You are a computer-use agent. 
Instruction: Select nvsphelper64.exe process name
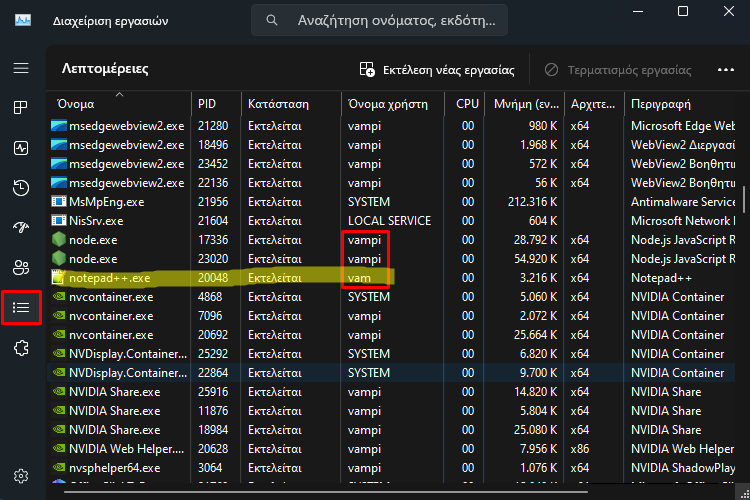[115, 468]
